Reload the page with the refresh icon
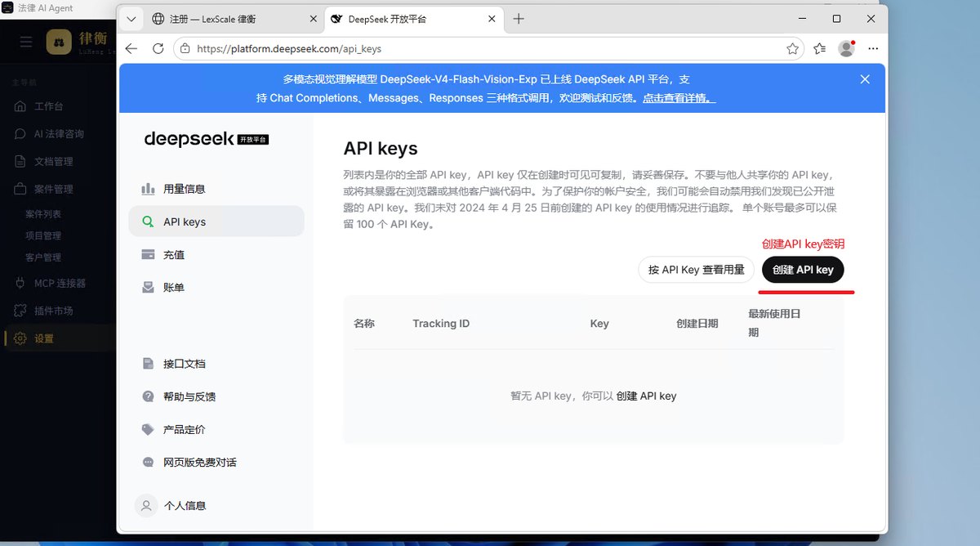 point(158,49)
